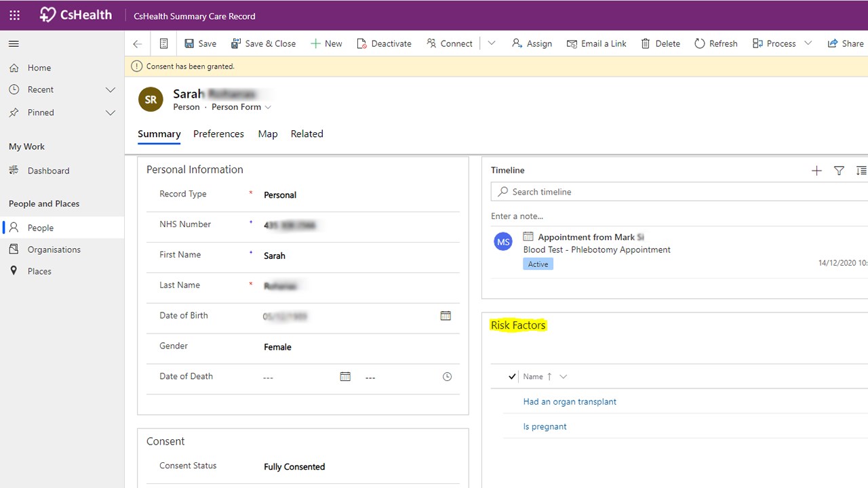868x488 pixels.
Task: Open the Appointment from Mark timeline entry
Action: 591,237
